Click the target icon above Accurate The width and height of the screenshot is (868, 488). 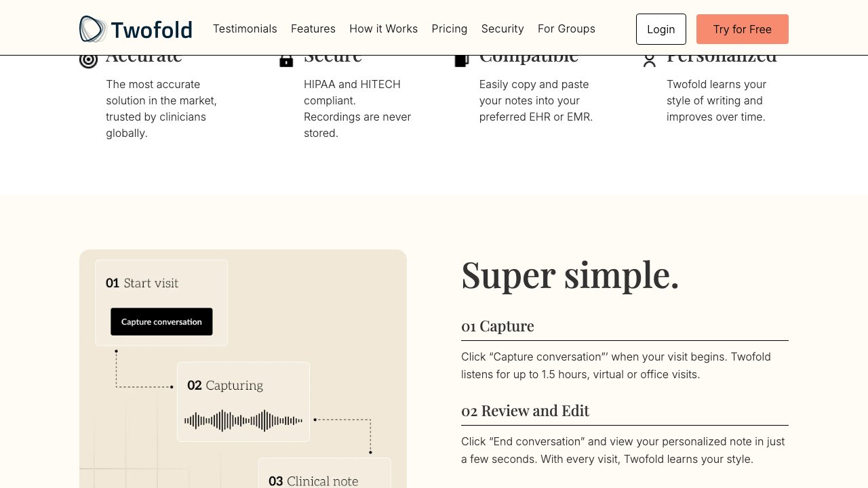click(x=88, y=60)
